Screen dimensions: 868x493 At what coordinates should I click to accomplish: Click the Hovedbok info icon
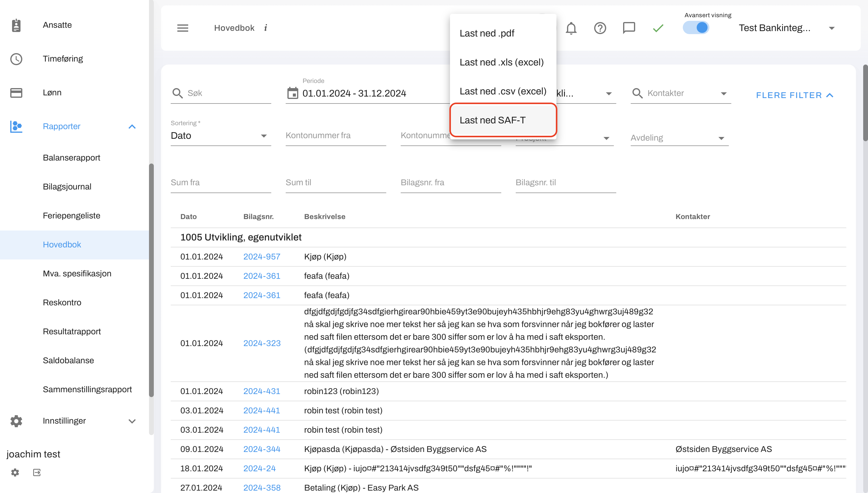click(x=266, y=28)
